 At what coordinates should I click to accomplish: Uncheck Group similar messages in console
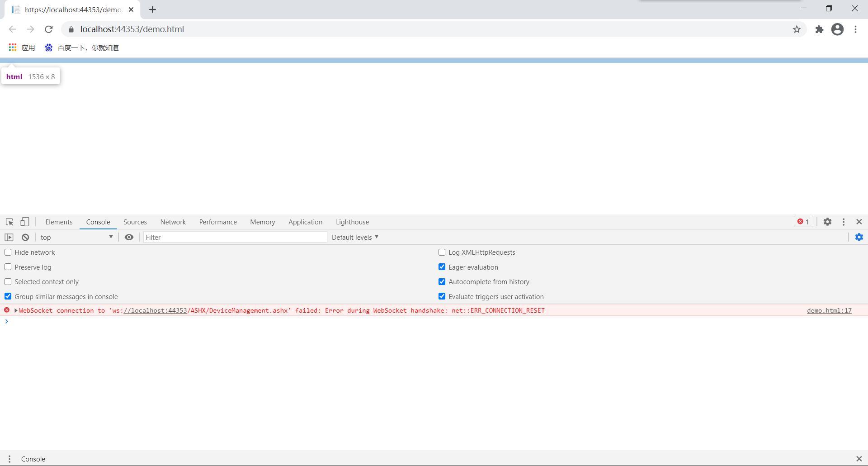pos(8,296)
